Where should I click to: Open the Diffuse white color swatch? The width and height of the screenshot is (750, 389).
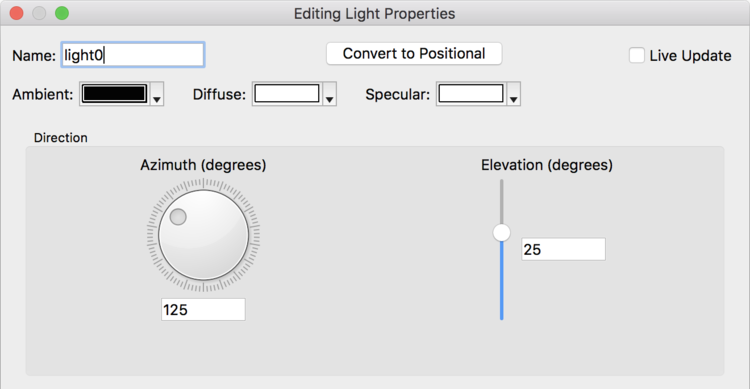(287, 94)
